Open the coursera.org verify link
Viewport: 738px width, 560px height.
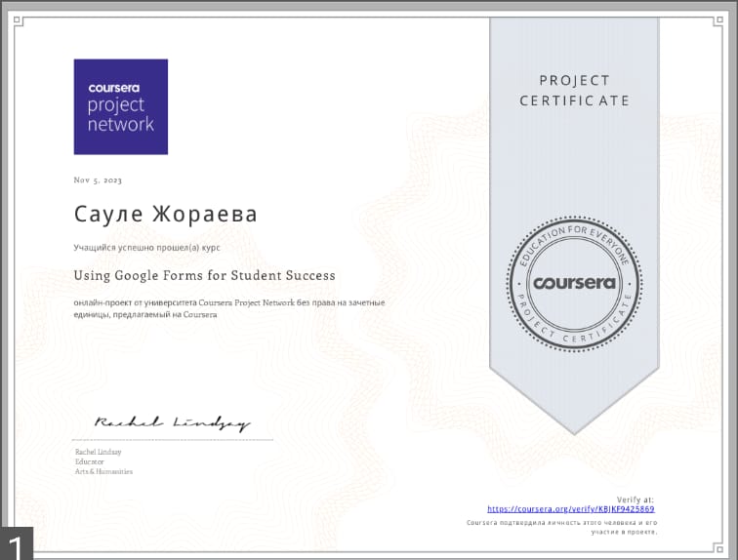[x=571, y=508]
